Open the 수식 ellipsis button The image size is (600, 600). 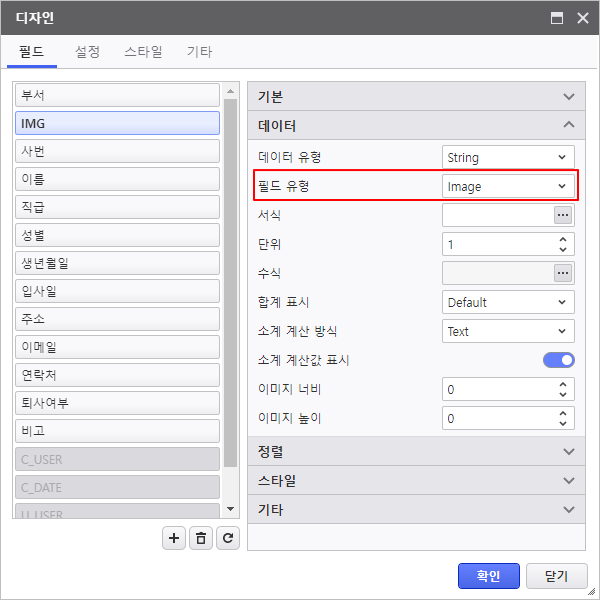coord(563,273)
